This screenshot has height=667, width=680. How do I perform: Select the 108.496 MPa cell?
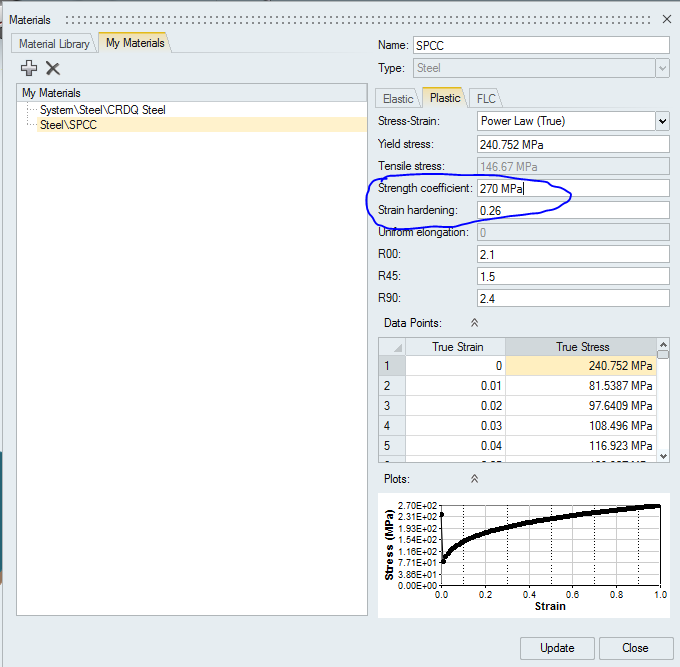pos(581,425)
